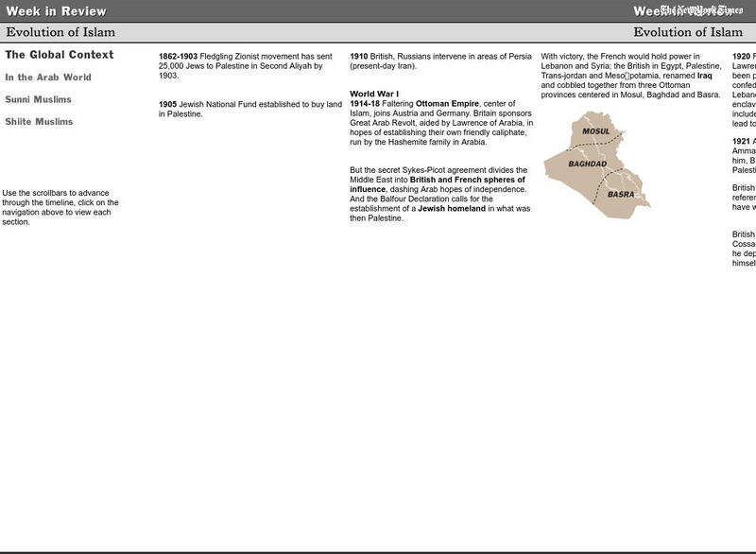Click the 1910 British, Russians Persia entry
The height and width of the screenshot is (554, 756).
(440, 61)
